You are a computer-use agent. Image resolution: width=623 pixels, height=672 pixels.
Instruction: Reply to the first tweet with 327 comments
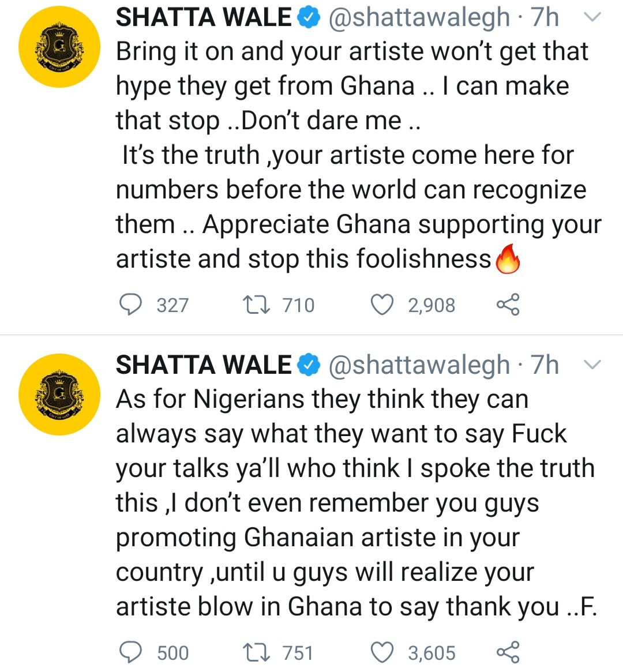(130, 305)
